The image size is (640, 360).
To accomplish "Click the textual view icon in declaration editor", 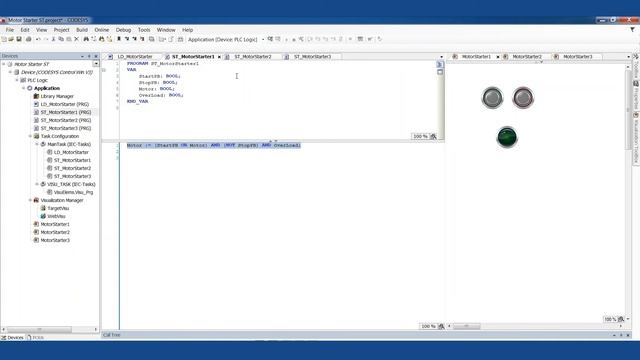I will [x=440, y=64].
